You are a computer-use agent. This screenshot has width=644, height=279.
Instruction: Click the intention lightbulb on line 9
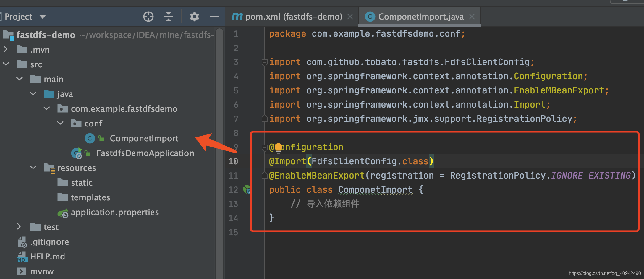[x=278, y=148]
